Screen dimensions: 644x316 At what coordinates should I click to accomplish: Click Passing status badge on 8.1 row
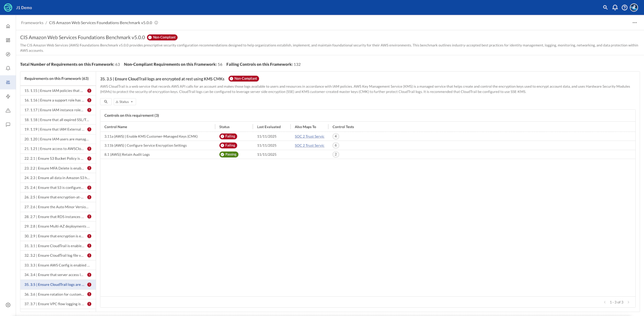click(229, 154)
